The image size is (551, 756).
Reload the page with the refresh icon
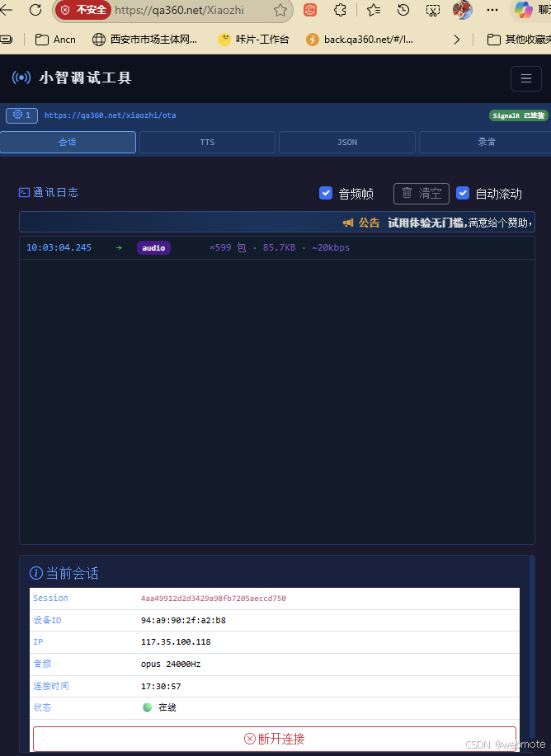[x=35, y=10]
